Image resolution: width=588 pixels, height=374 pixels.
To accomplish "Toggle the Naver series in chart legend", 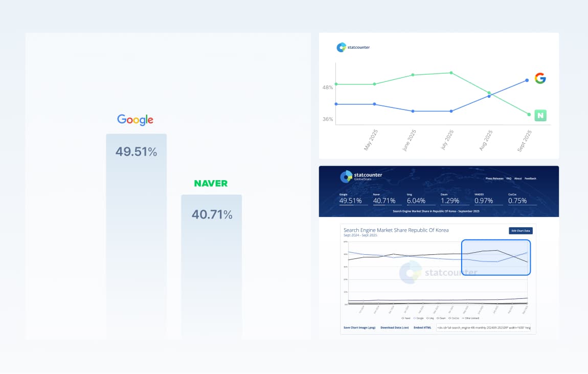I will pos(406,318).
